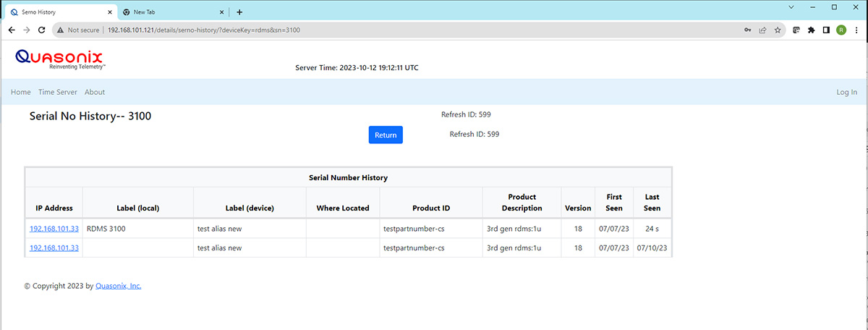Open the Time Server menu item
This screenshot has width=868, height=330.
click(58, 92)
